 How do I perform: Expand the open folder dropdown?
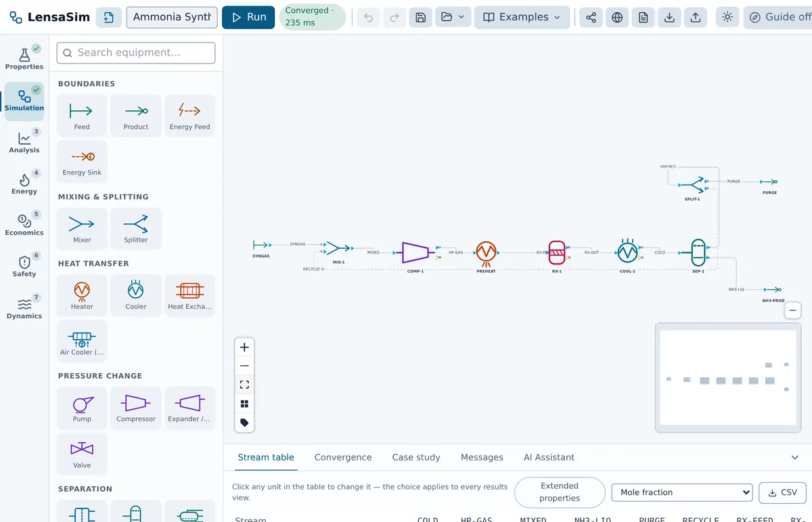453,18
